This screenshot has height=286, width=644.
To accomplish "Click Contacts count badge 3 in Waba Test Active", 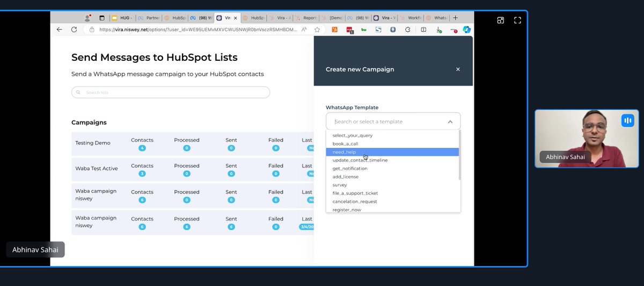I will pos(142,174).
